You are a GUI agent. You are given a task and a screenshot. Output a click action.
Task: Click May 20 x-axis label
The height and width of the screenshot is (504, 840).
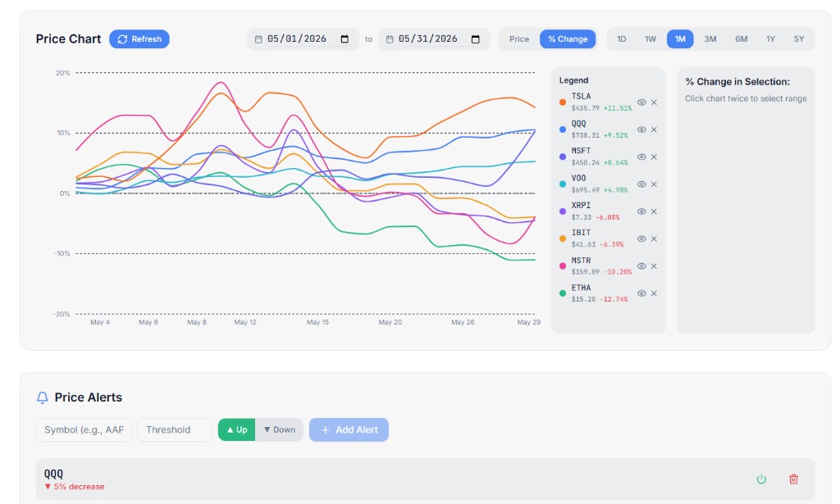[x=390, y=322]
